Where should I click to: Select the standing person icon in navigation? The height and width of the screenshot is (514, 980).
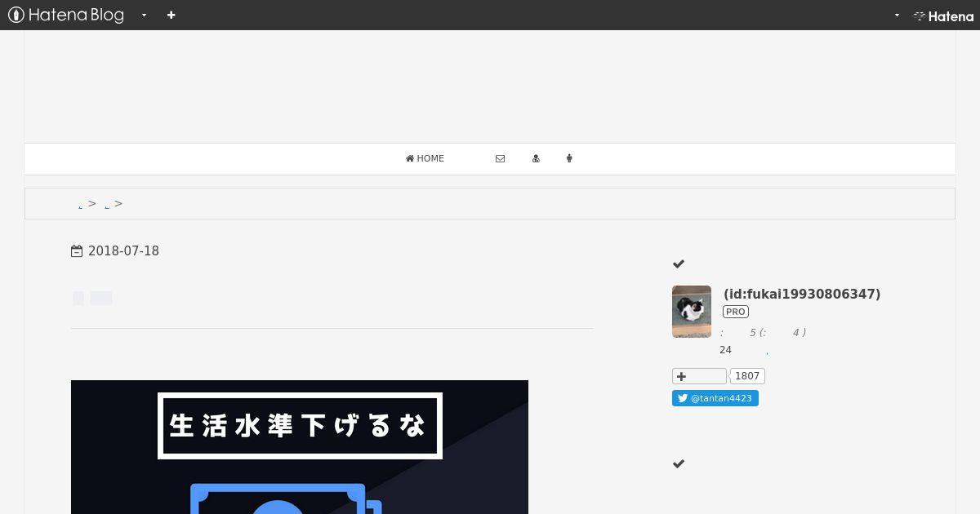[x=569, y=158]
